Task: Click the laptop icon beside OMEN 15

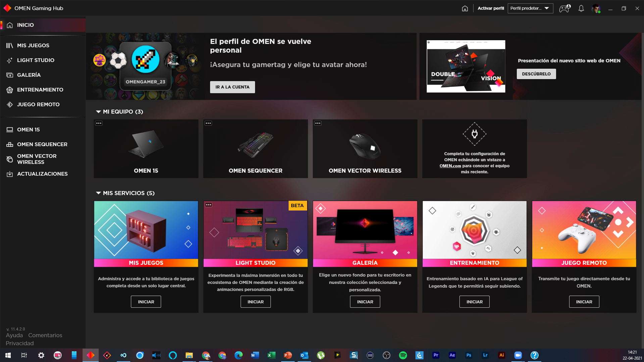Action: (10, 130)
